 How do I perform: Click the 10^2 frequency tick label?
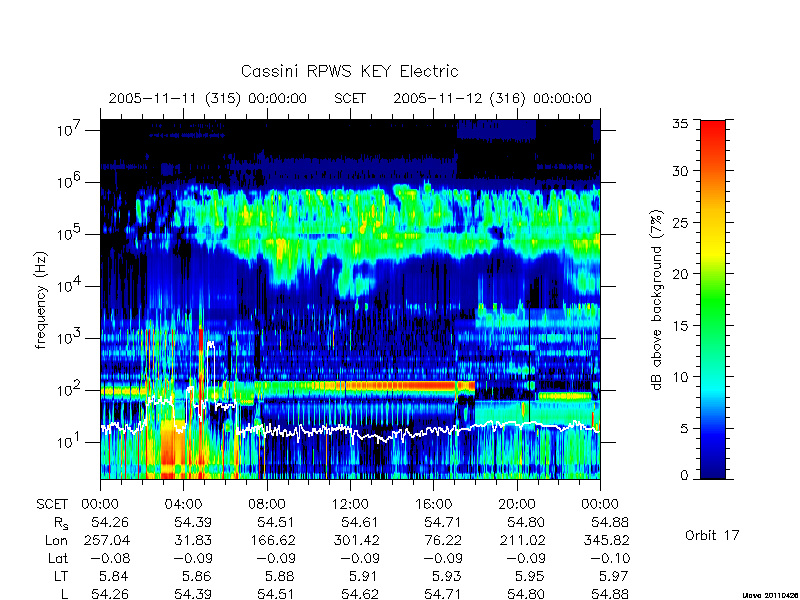tap(70, 389)
